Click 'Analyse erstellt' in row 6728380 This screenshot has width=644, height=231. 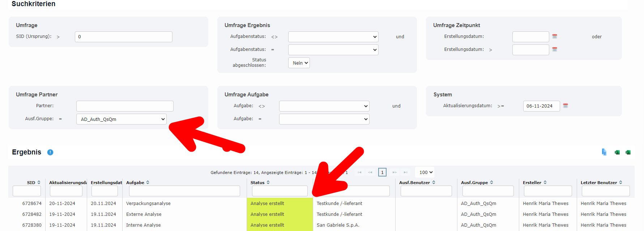pos(267,225)
